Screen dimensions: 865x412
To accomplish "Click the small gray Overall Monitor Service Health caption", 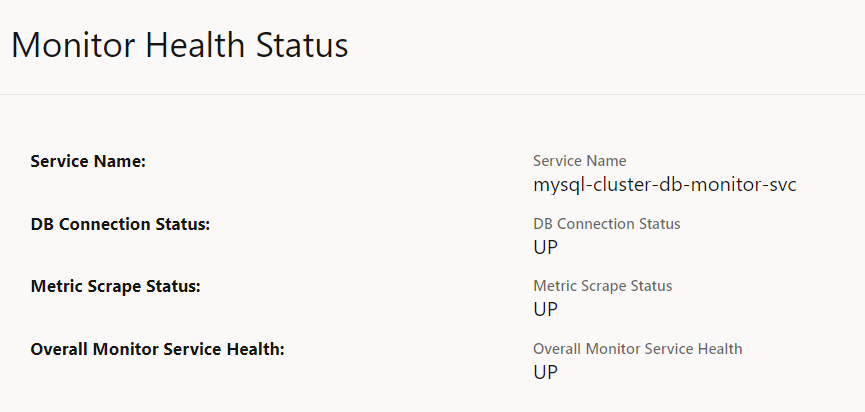I will click(638, 349).
